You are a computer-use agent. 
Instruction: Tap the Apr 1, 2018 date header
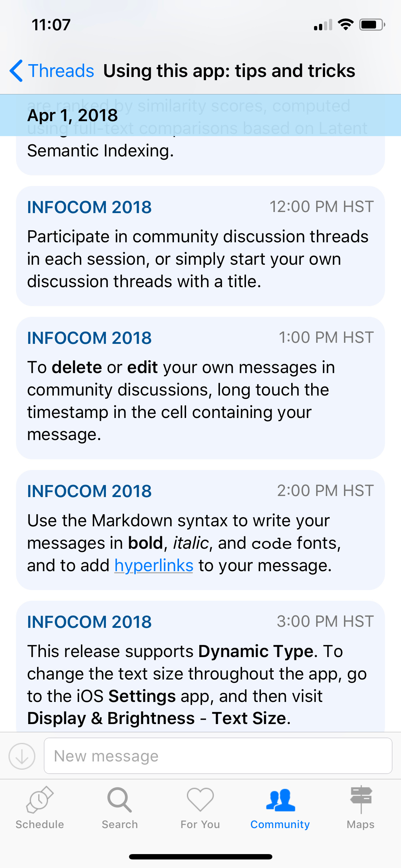tap(73, 115)
